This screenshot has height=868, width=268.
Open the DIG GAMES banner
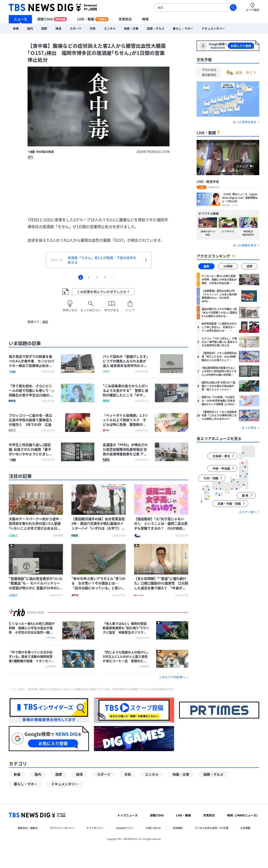pos(134,738)
